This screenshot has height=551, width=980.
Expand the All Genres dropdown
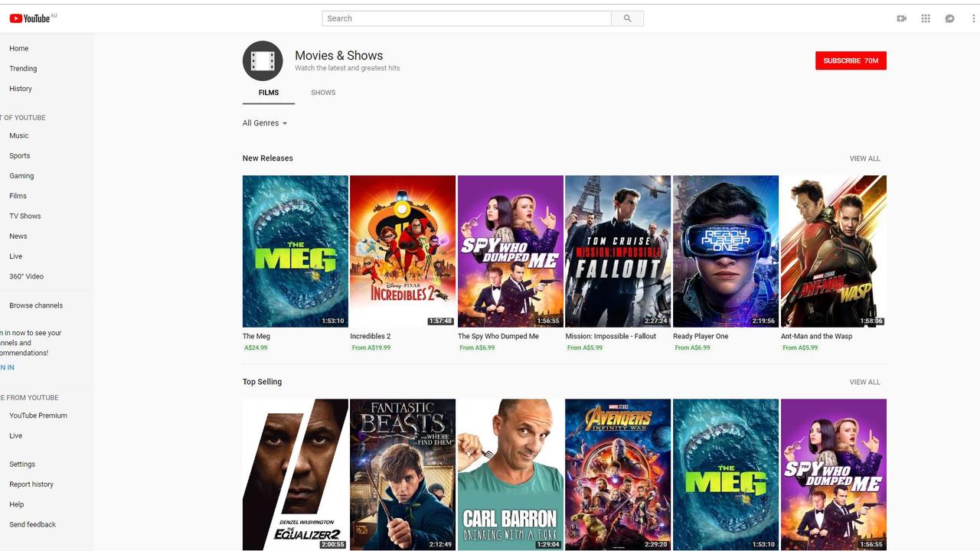point(265,123)
